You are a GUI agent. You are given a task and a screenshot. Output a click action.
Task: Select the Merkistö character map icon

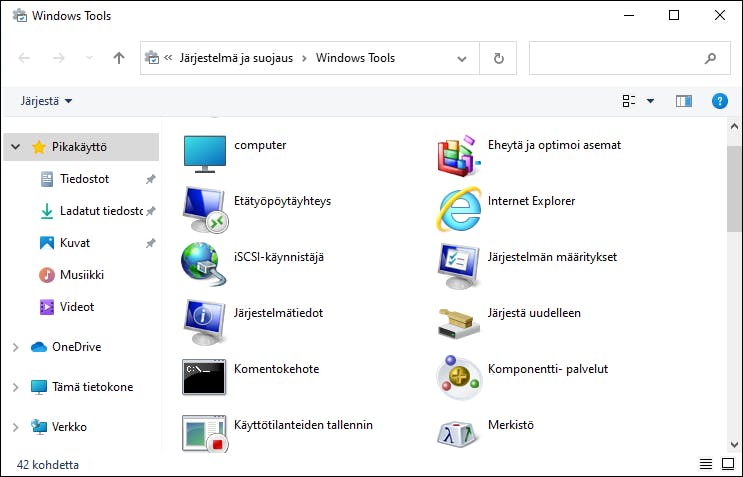click(x=457, y=433)
